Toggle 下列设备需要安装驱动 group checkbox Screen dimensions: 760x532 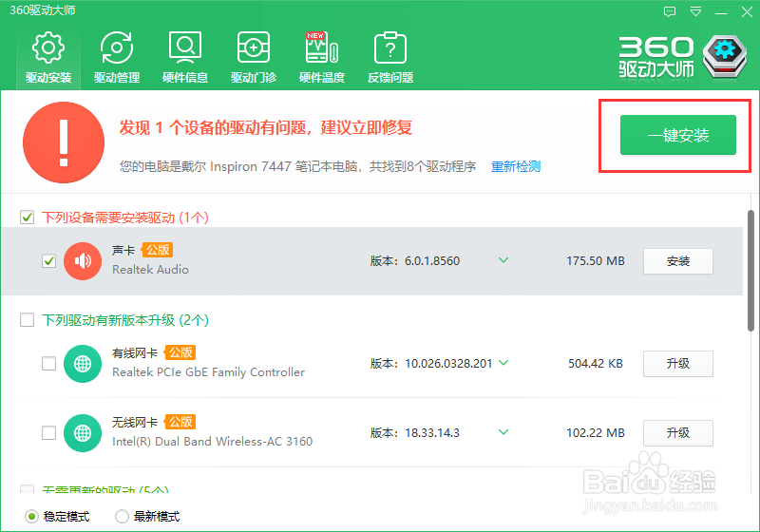pyautogui.click(x=28, y=217)
